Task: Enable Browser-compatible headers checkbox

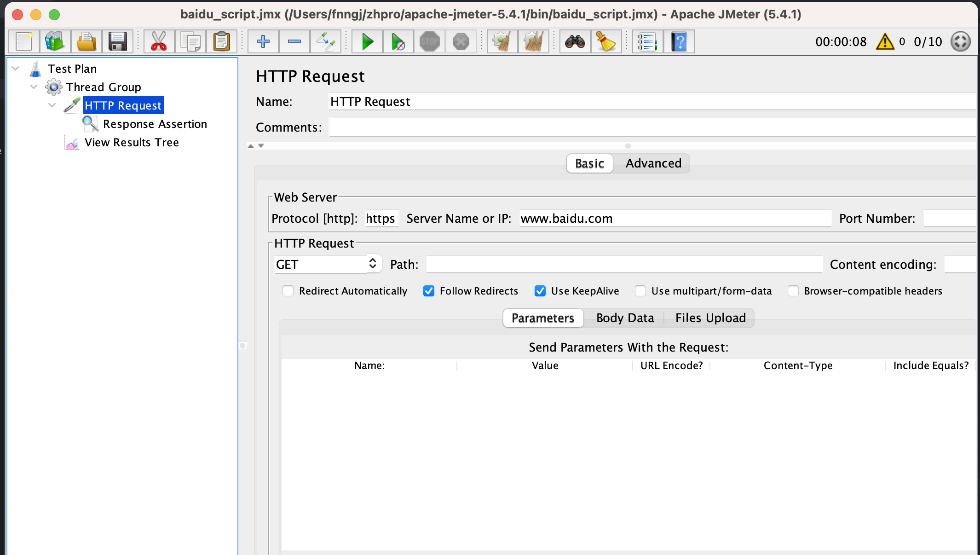Action: coord(793,291)
